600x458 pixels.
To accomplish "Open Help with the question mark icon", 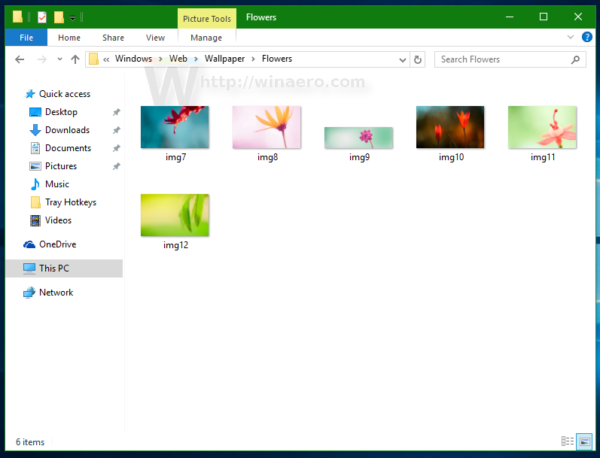I will 587,37.
